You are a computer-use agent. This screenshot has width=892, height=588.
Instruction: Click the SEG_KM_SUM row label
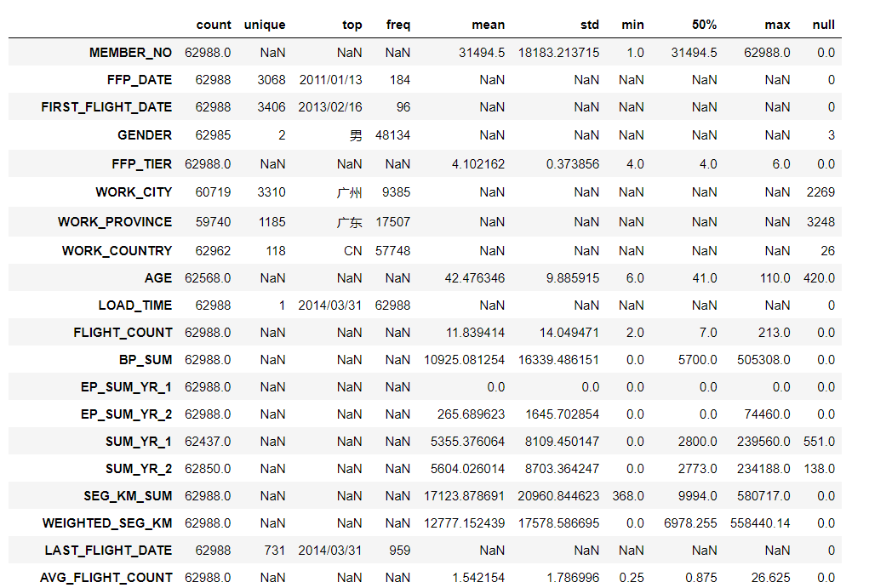(x=128, y=495)
